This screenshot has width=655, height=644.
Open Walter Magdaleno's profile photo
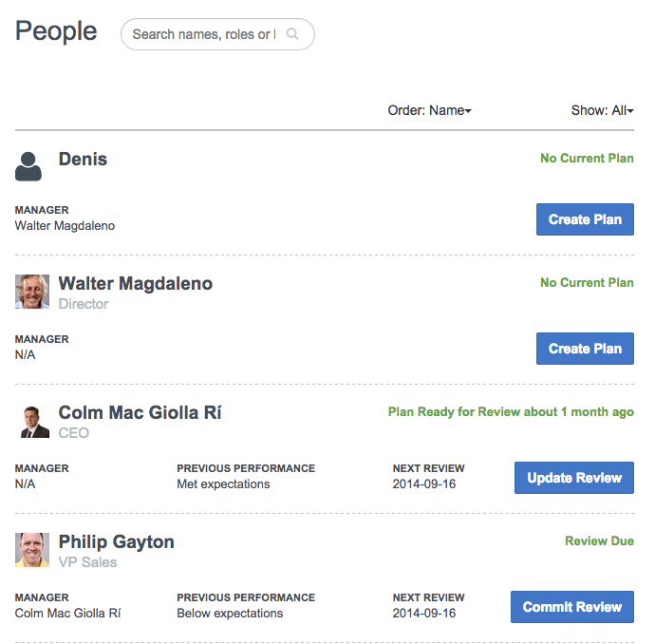[x=32, y=292]
